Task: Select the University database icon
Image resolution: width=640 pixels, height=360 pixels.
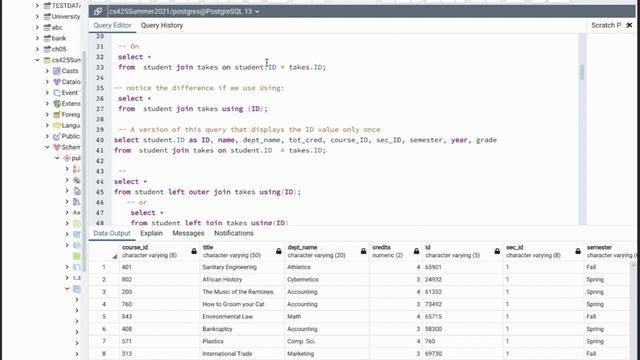Action: (x=47, y=17)
